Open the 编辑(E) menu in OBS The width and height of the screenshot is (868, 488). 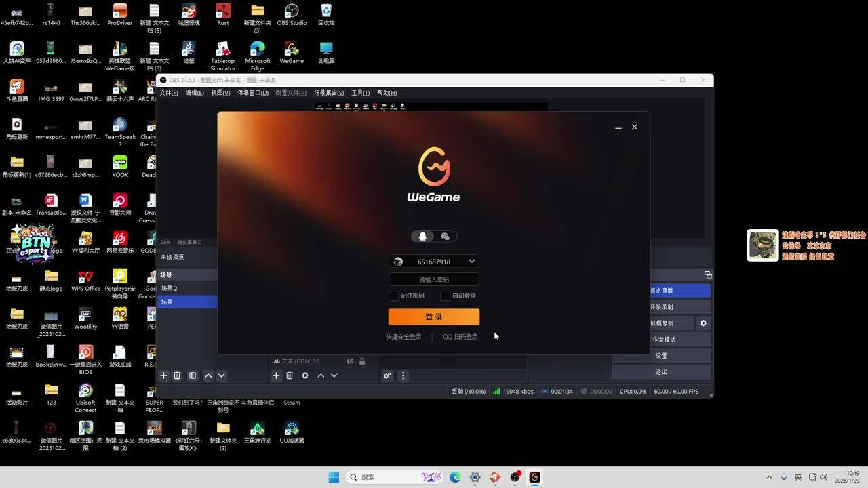(x=195, y=93)
